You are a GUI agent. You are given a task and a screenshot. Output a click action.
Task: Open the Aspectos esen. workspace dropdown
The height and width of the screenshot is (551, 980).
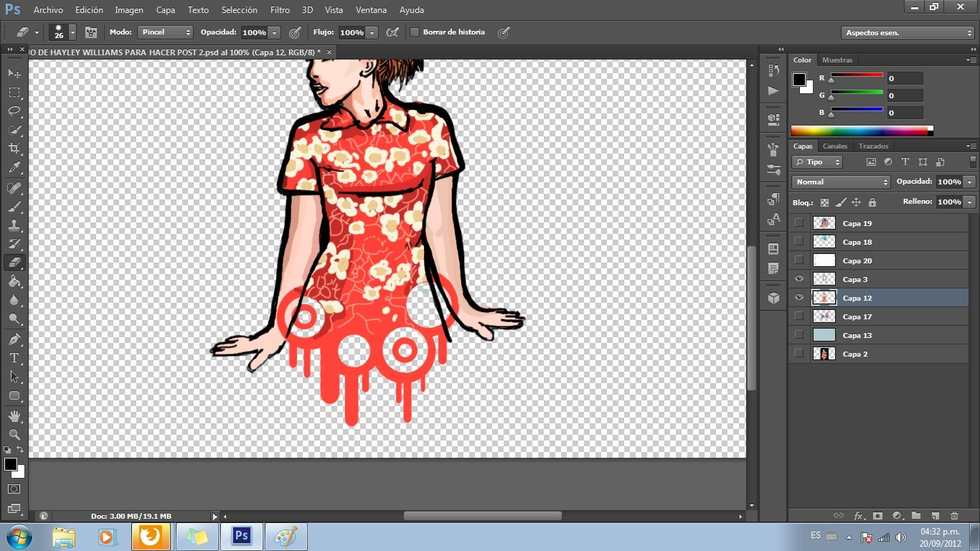(x=908, y=32)
